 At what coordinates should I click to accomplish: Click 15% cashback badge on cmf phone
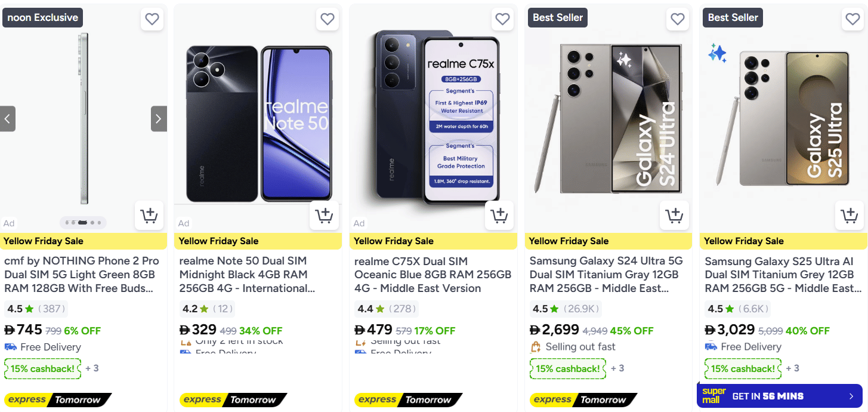point(42,368)
